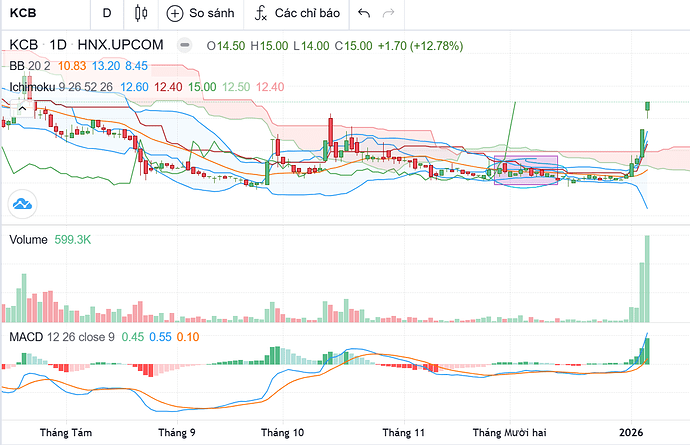
Task: Toggle the grey minus visibility button
Action: pyautogui.click(x=184, y=45)
